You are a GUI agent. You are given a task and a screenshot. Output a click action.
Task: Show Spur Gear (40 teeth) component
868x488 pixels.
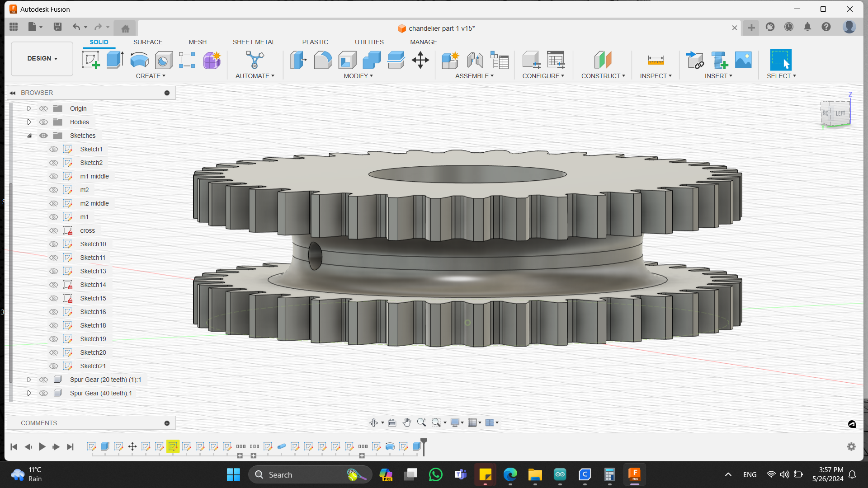pyautogui.click(x=43, y=393)
